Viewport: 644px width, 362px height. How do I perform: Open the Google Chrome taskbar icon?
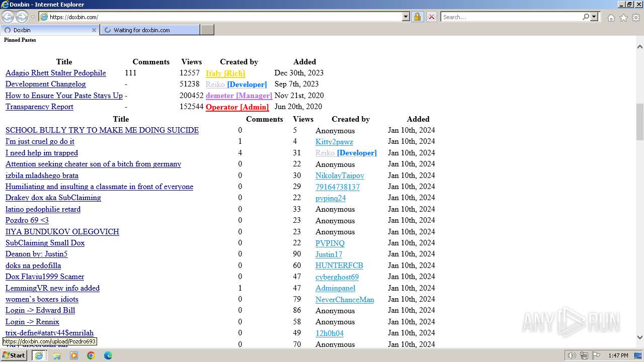click(91, 355)
